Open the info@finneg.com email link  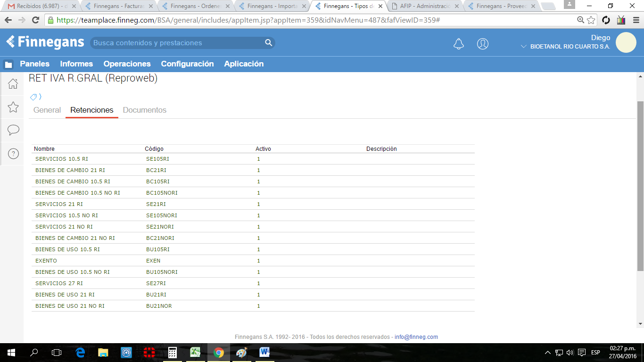pyautogui.click(x=416, y=337)
